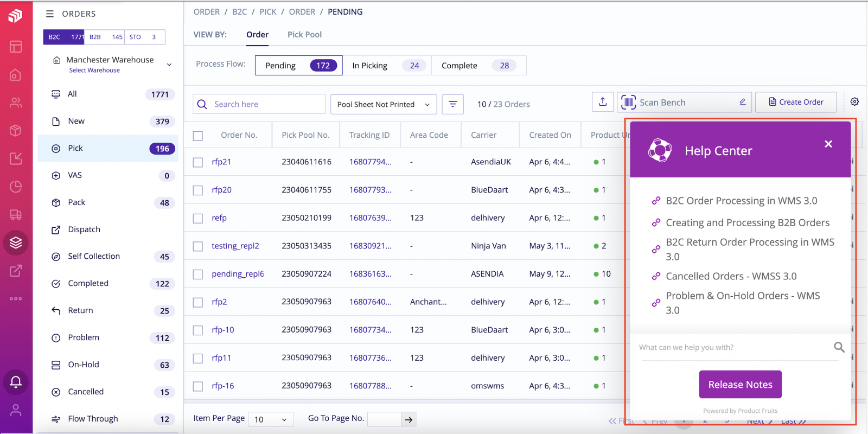Select the In Picking process flow tab
868x434 pixels.
tap(387, 66)
